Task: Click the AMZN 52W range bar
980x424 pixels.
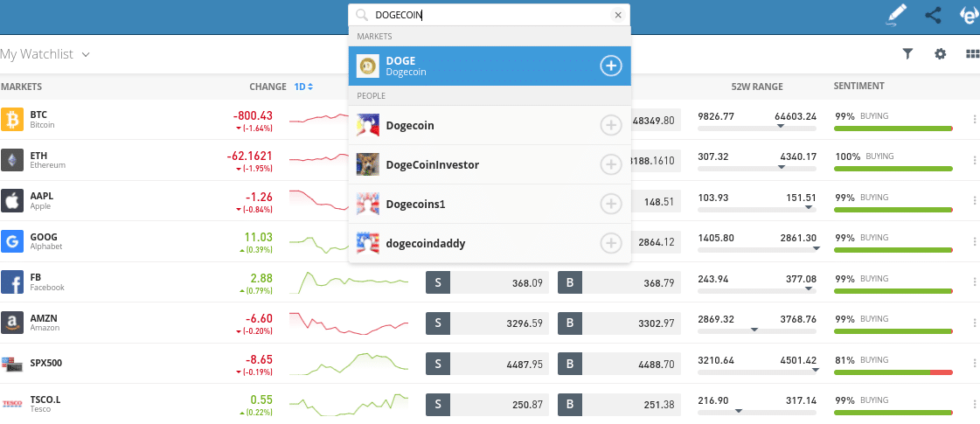Action: [x=757, y=331]
